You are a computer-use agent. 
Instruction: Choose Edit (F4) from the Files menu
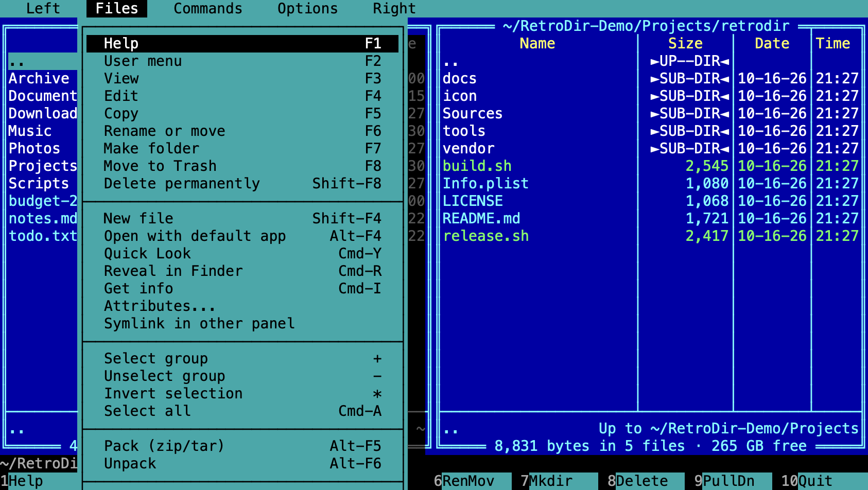[x=242, y=96]
